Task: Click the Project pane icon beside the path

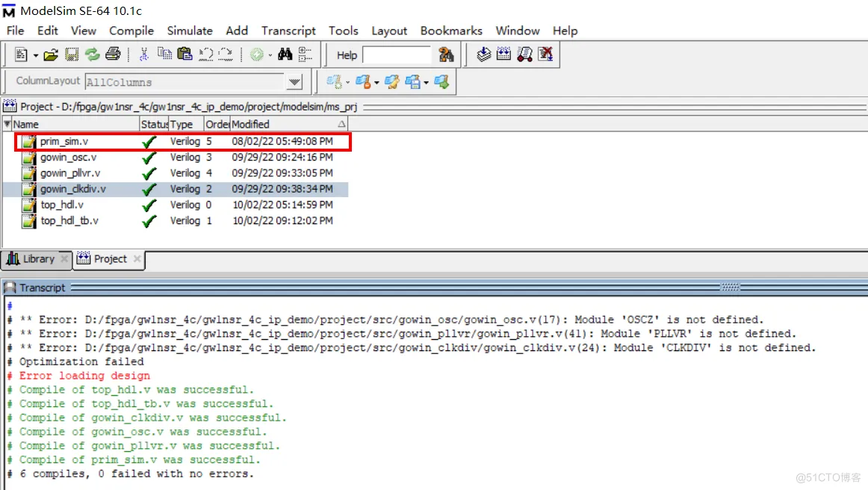Action: 10,106
